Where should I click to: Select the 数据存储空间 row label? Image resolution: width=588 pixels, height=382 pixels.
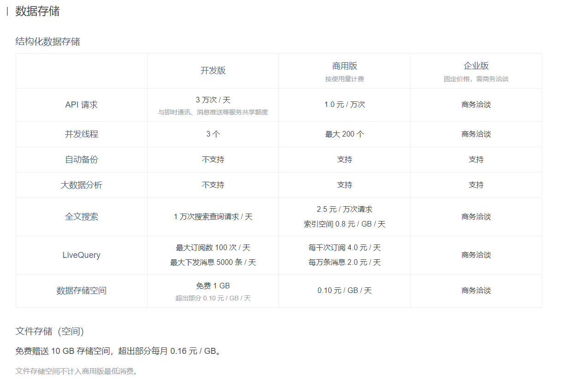pos(81,291)
